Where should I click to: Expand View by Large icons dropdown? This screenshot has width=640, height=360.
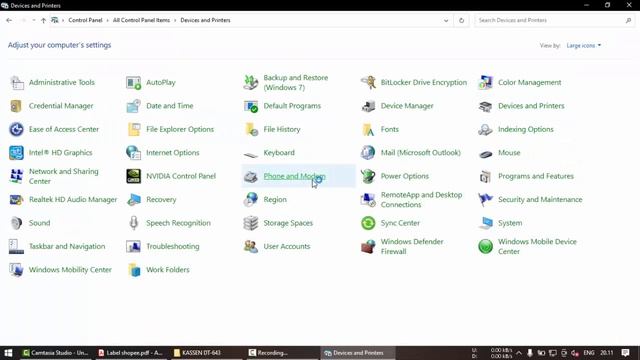point(584,45)
